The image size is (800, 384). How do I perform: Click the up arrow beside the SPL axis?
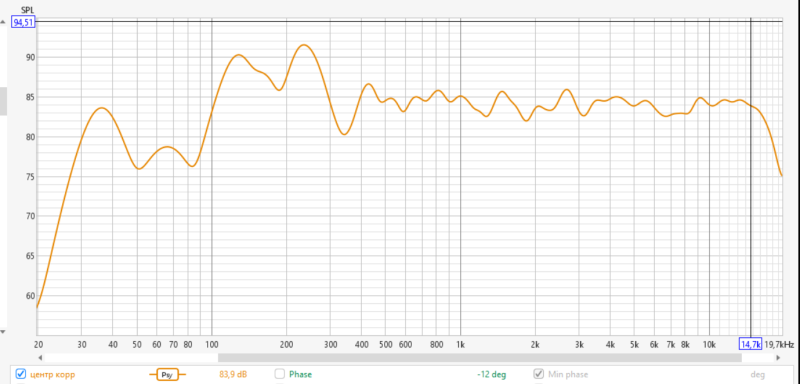point(3,23)
